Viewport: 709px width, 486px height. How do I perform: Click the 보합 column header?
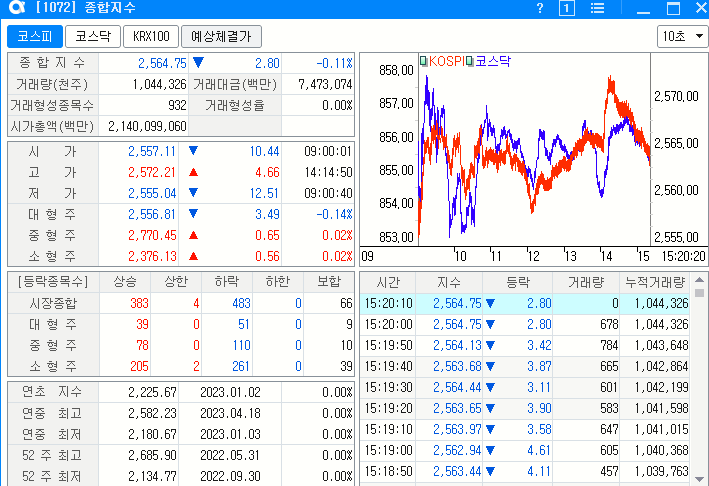(x=329, y=282)
